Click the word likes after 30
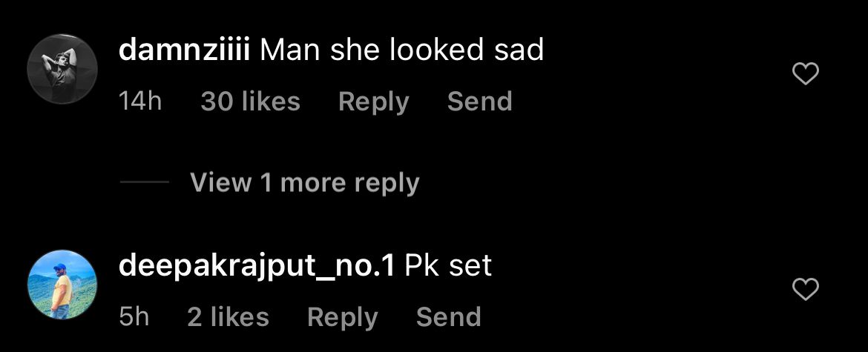The width and height of the screenshot is (868, 352). (x=272, y=102)
